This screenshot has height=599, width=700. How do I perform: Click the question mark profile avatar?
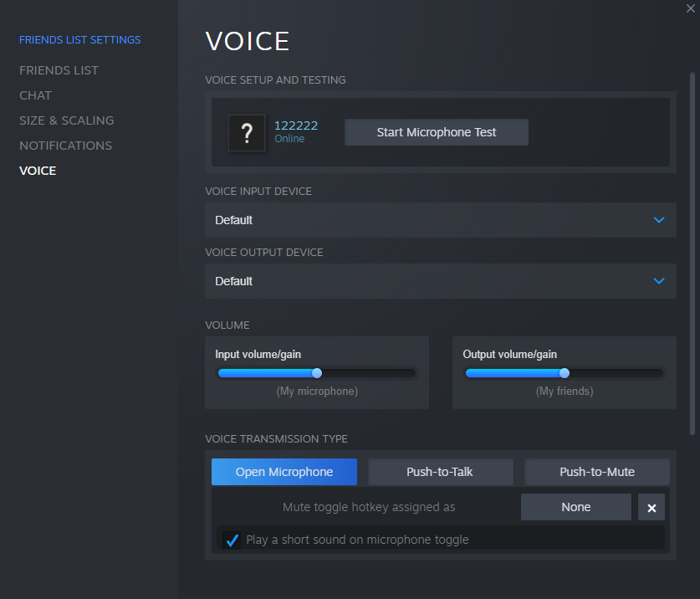(247, 133)
